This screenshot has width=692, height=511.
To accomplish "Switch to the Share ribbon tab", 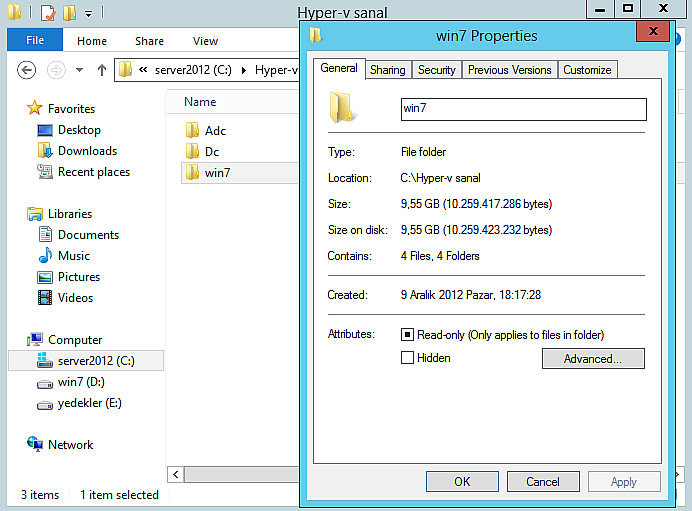I will [x=149, y=41].
